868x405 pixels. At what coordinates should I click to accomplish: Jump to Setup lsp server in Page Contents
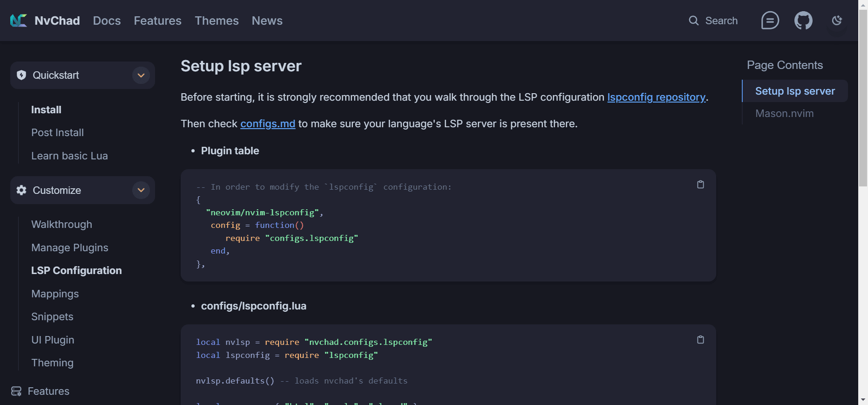795,91
